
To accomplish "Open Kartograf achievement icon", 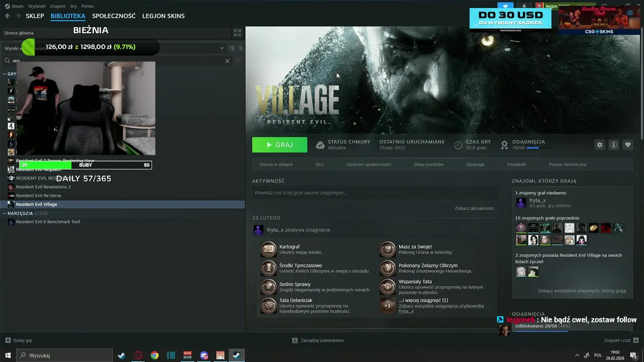I will [x=269, y=249].
